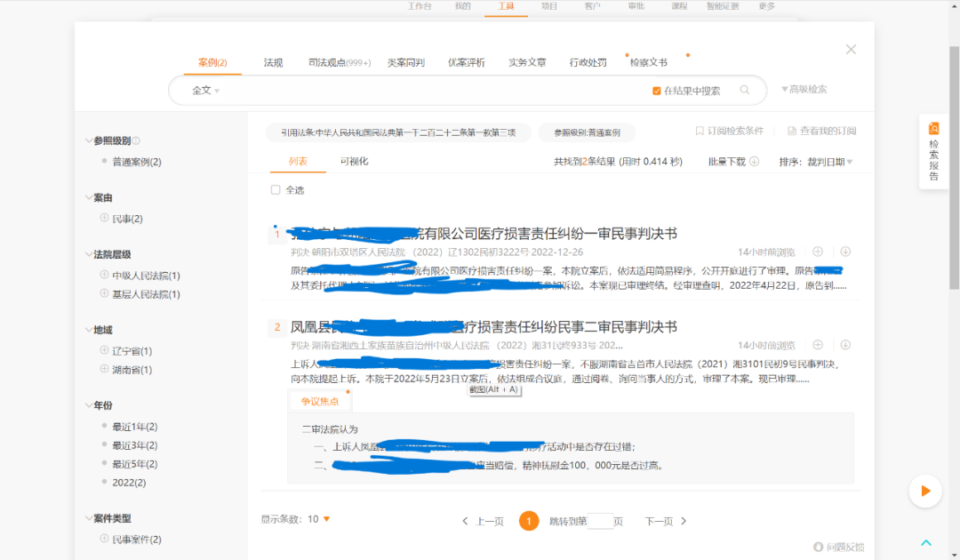960x560 pixels.
Task: Click the plus icon on the first case result
Action: click(x=817, y=252)
